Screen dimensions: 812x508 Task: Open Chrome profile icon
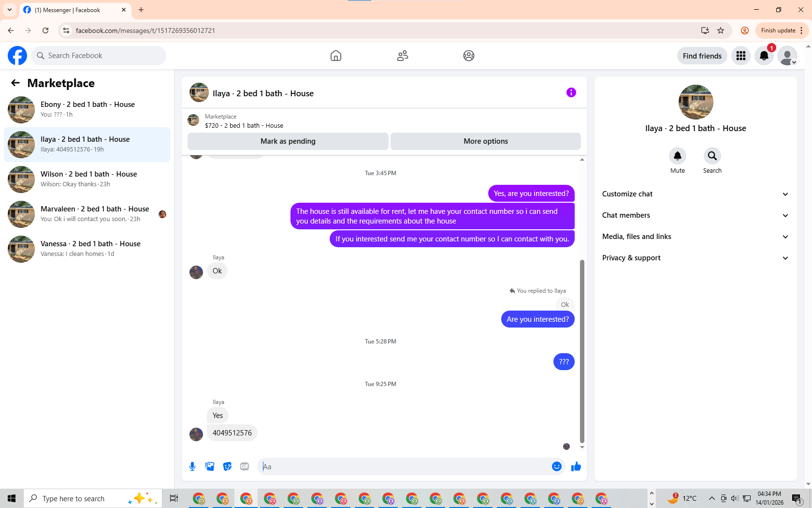tap(745, 30)
